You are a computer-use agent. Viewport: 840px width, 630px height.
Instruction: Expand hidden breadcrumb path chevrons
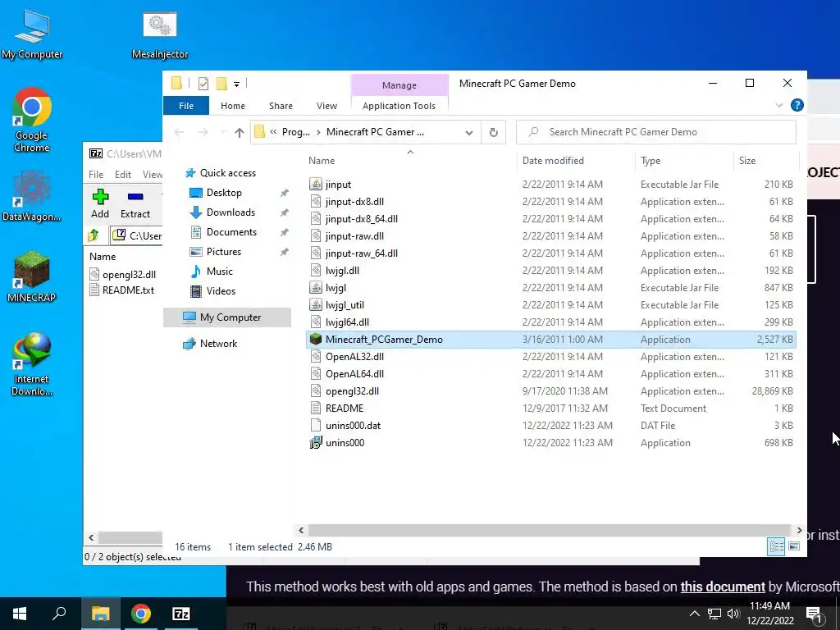(273, 132)
